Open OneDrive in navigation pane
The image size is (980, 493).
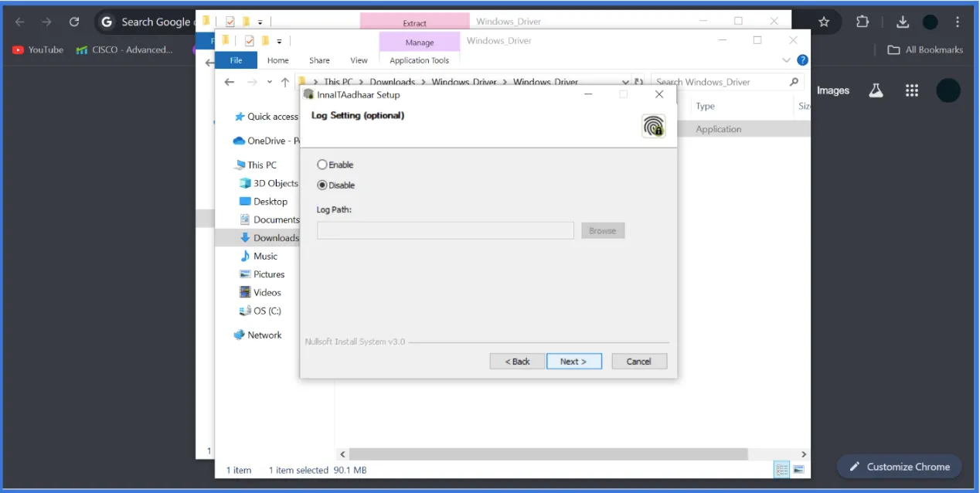click(267, 141)
